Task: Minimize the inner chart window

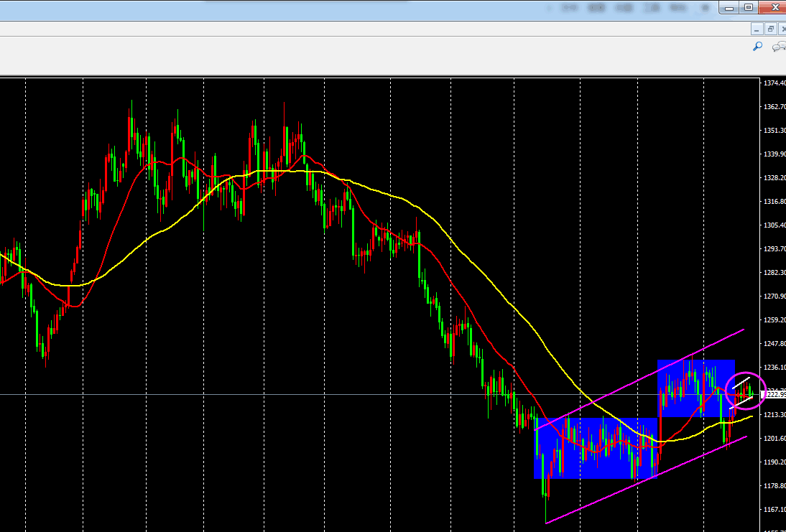Action: (x=757, y=29)
